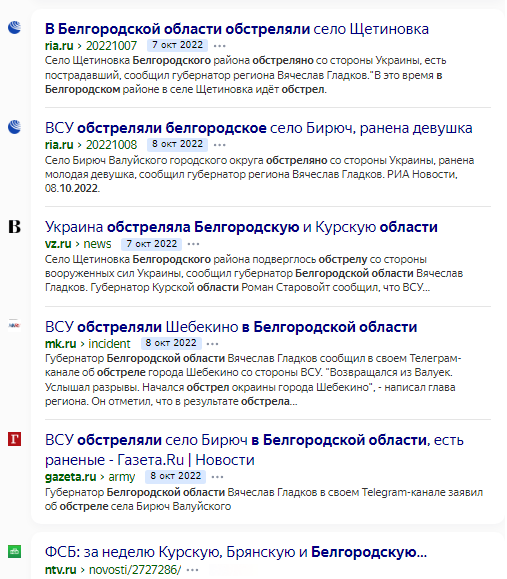Image resolution: width=507 pixels, height=579 pixels.
Task: Open three-dot menu for ria.ru 20221008 result
Action: pos(220,145)
